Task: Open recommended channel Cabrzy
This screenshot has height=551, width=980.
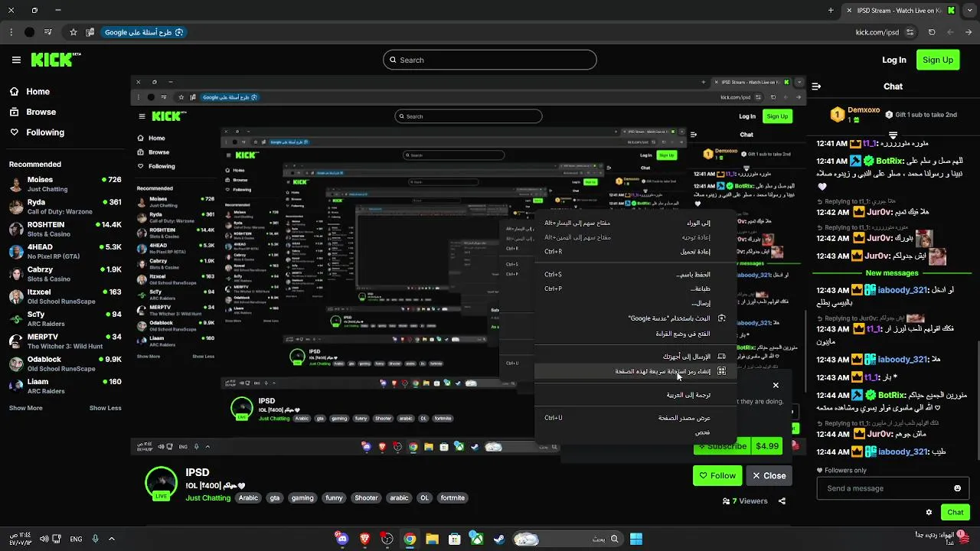Action: tap(65, 274)
